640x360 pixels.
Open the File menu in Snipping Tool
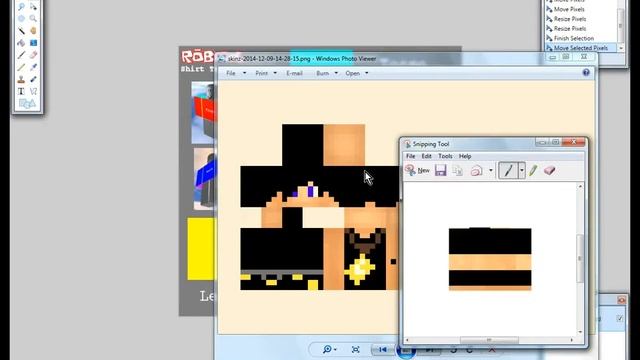coord(410,156)
